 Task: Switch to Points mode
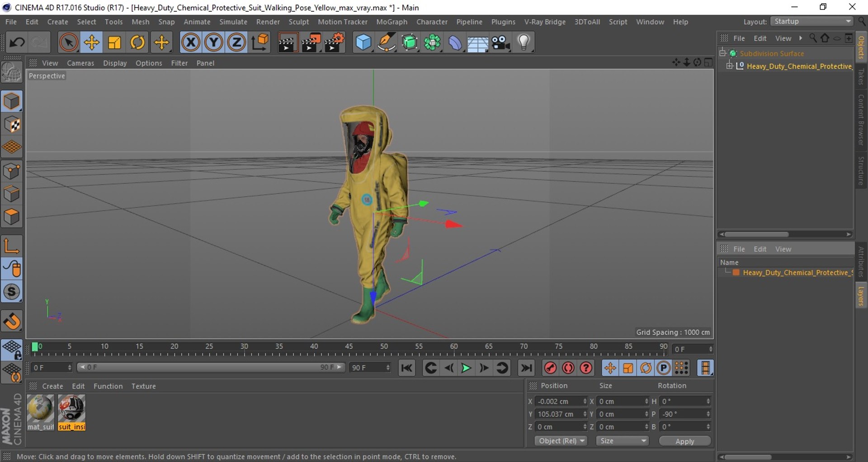pyautogui.click(x=12, y=171)
